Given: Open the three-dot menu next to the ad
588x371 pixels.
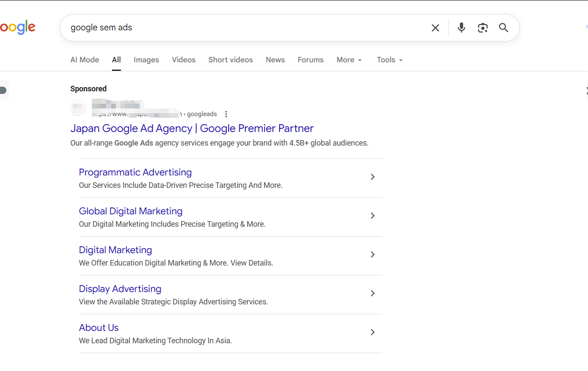Looking at the screenshot, I should pyautogui.click(x=226, y=114).
